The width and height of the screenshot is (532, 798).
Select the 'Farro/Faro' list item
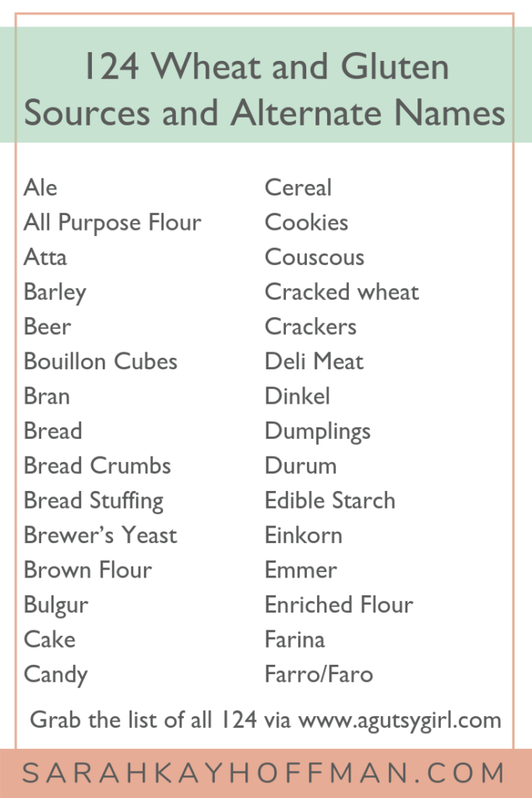click(x=319, y=674)
